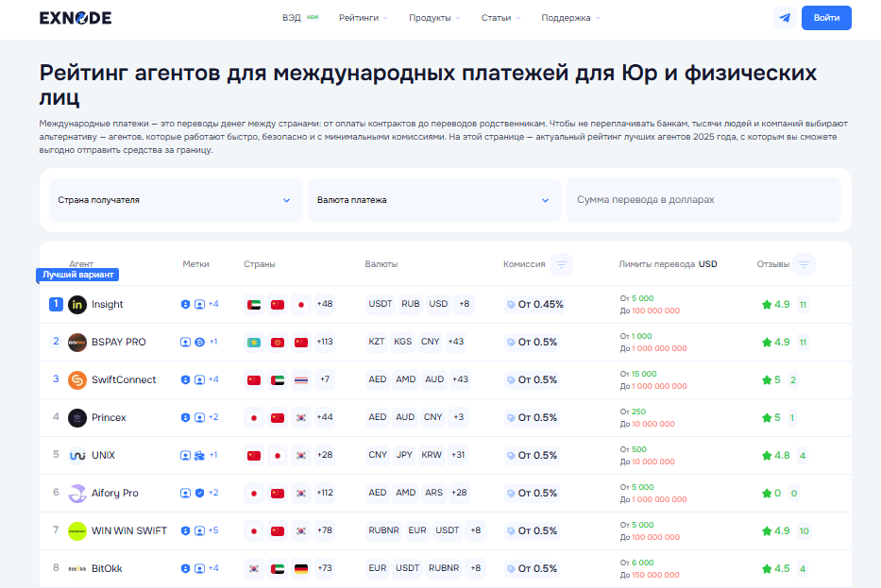
Task: Open Princex agent logo
Action: pyautogui.click(x=77, y=418)
